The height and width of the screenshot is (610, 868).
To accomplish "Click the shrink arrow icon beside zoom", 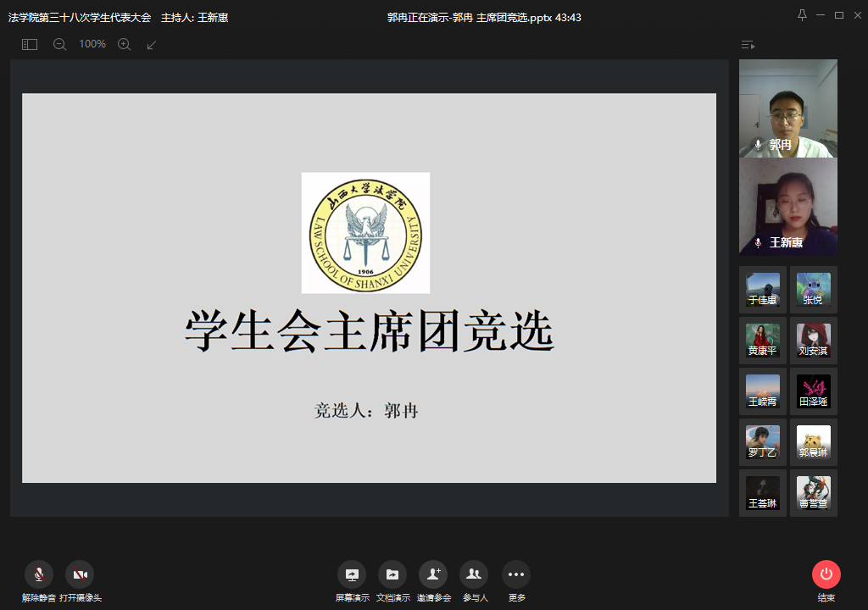I will [x=151, y=45].
